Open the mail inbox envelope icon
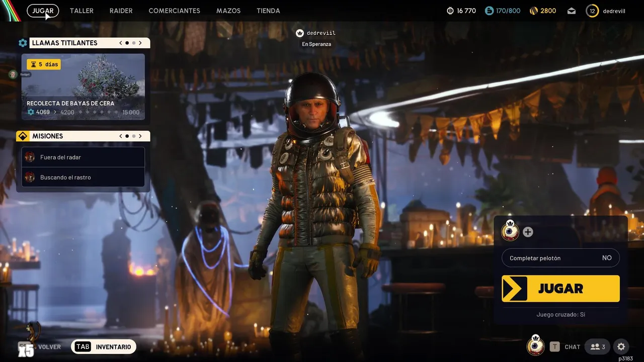This screenshot has height=362, width=644. [x=572, y=11]
